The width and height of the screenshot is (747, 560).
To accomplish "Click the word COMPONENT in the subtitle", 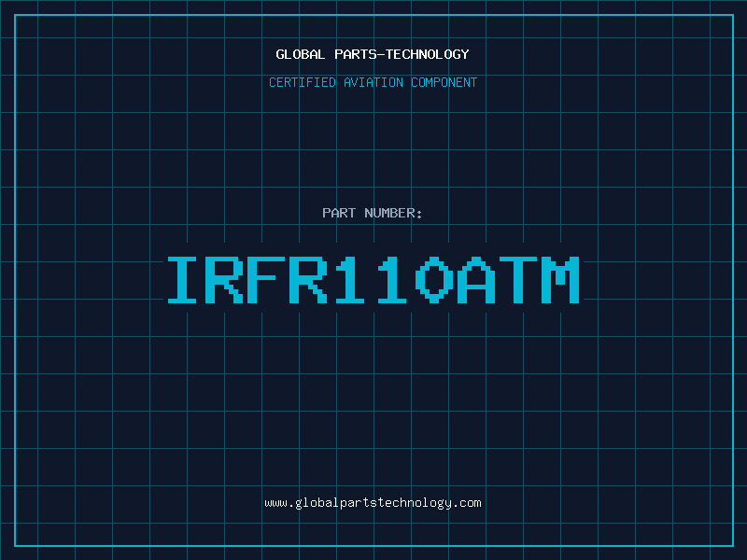I will 444,82.
